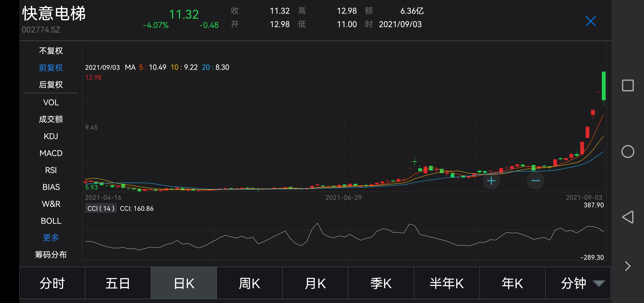Tap the Android recent apps square button
The image size is (644, 303).
pyautogui.click(x=628, y=85)
